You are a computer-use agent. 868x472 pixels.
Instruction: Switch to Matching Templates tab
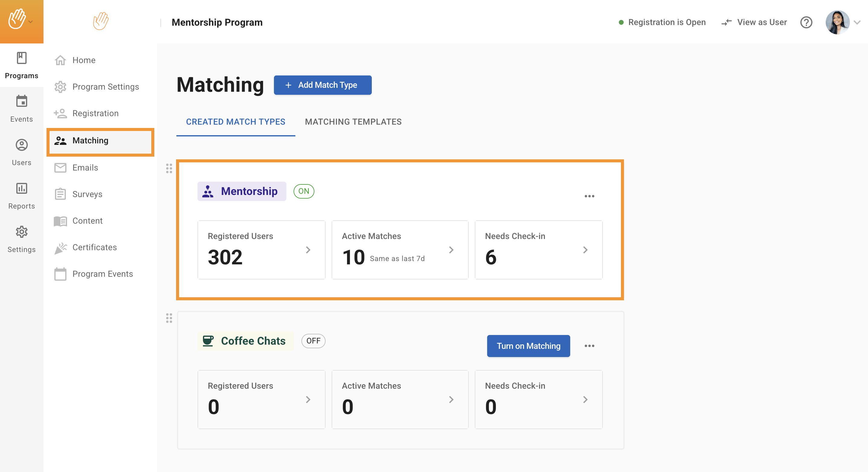(353, 122)
